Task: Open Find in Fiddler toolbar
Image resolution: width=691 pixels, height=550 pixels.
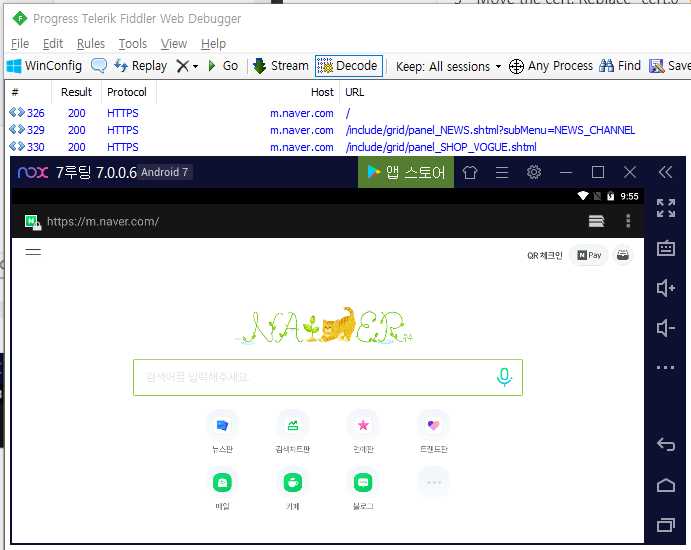Action: (x=620, y=66)
